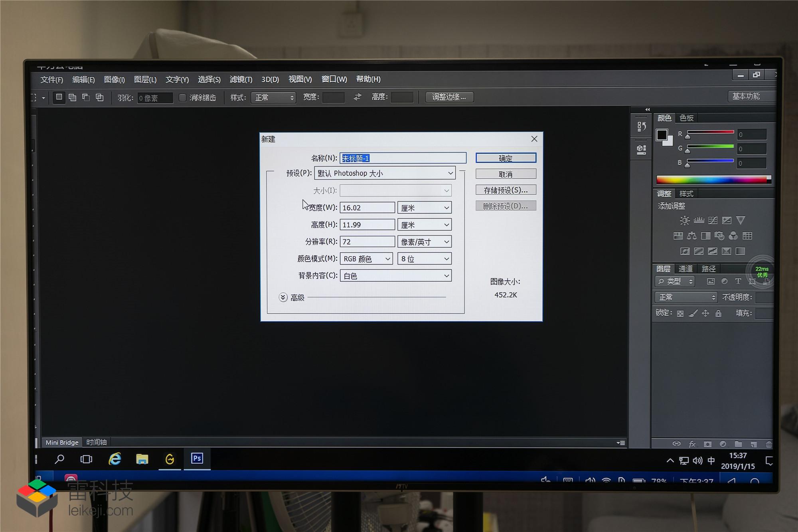The height and width of the screenshot is (532, 798).
Task: Open the 滤镜(T) filter menu
Action: click(x=241, y=79)
